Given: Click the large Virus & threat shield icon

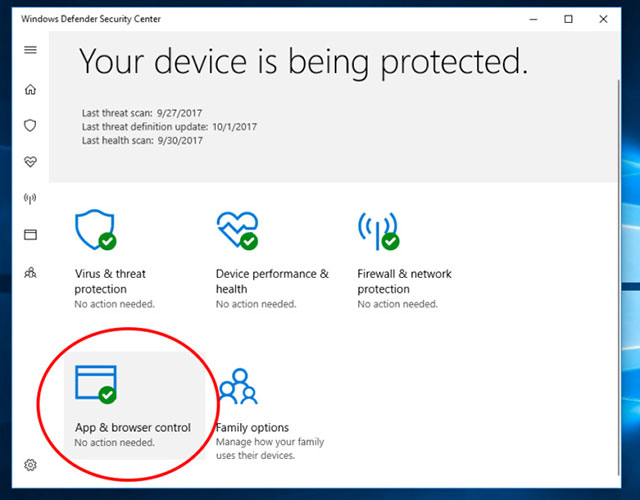Looking at the screenshot, I should click(96, 230).
